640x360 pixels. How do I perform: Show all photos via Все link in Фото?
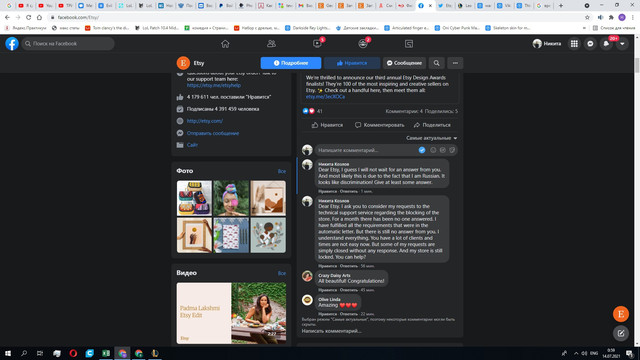coord(282,171)
